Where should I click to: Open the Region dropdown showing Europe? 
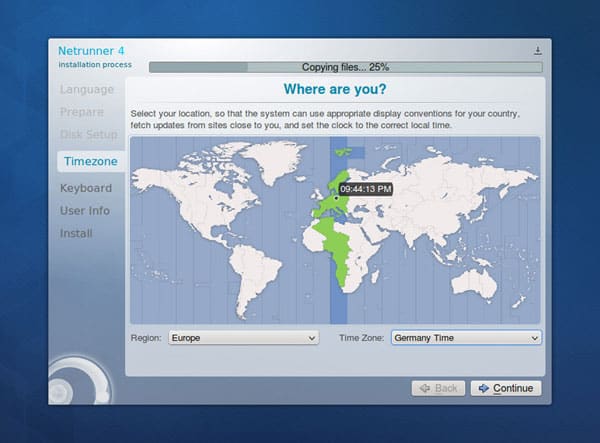(243, 338)
